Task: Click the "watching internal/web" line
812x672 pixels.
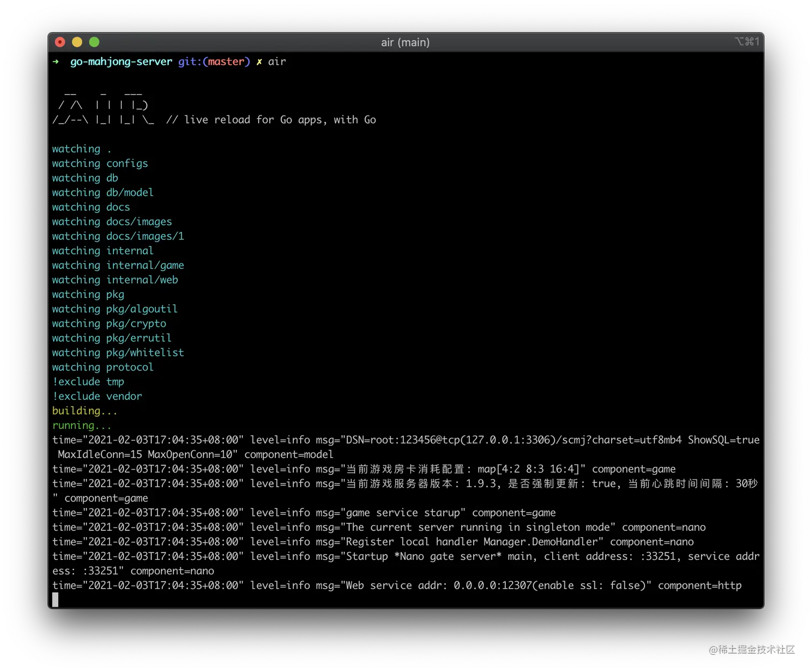Action: click(x=115, y=280)
